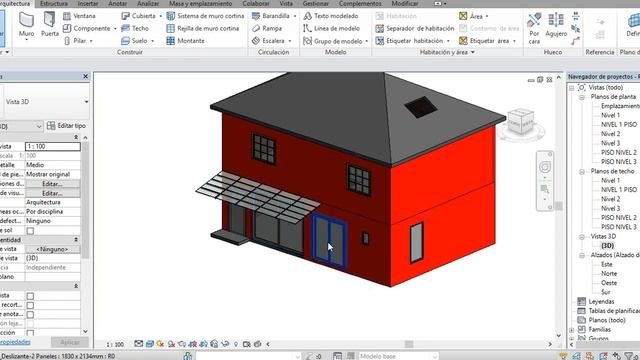The width and height of the screenshot is (640, 360).
Task: Open the Gestionar ribbon tab
Action: point(316,4)
